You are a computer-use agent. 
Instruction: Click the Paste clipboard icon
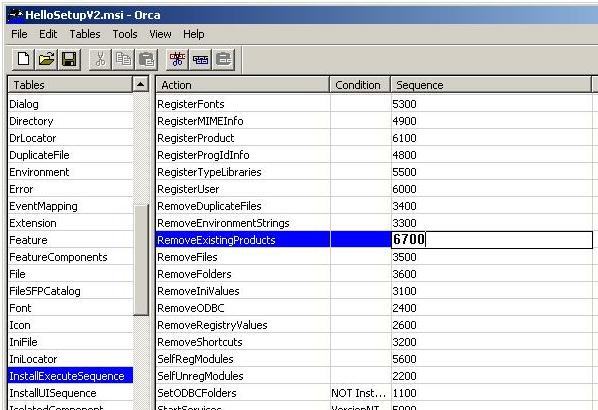146,59
